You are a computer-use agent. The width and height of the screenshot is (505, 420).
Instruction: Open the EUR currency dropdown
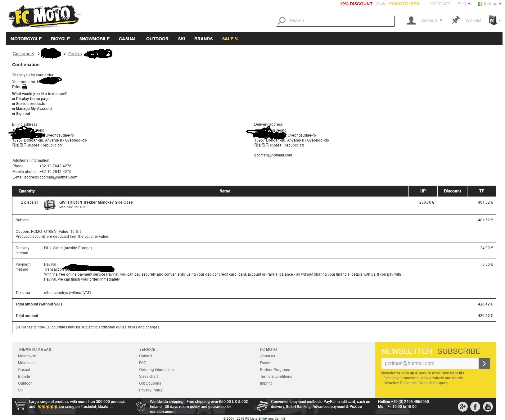[464, 4]
